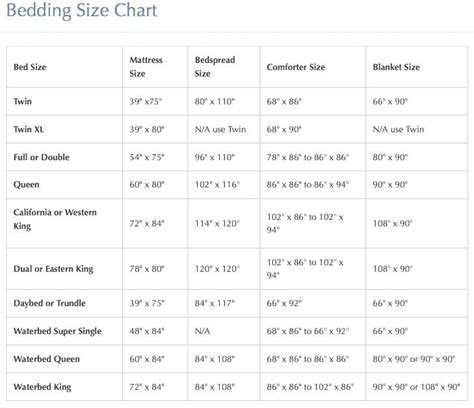This screenshot has height=408, width=474.
Task: Select the Waterbed King blanket size cell
Action: [416, 387]
